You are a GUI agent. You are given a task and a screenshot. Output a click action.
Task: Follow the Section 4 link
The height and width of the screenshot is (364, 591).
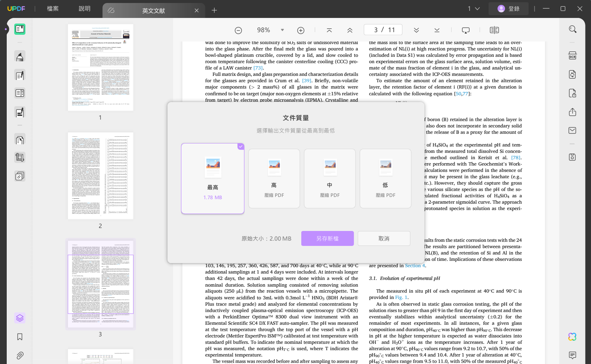(x=415, y=266)
